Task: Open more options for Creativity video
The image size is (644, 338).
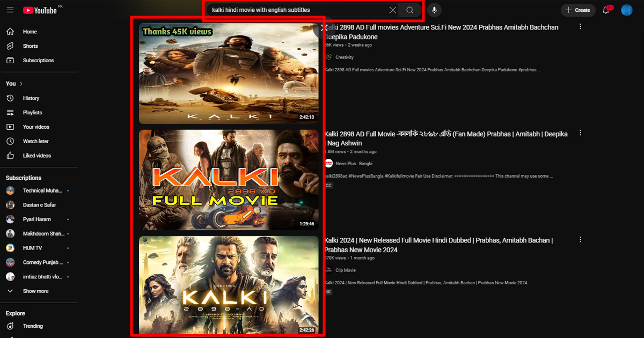Action: pos(580,27)
